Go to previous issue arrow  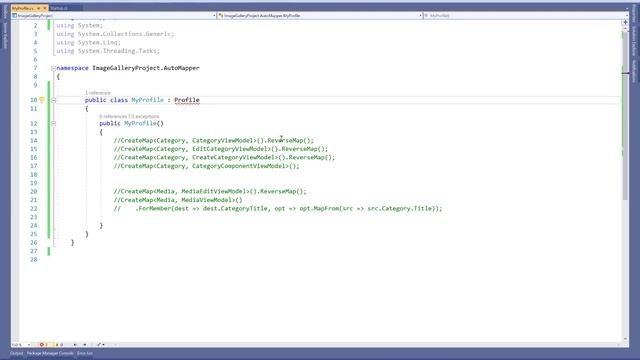click(x=75, y=345)
